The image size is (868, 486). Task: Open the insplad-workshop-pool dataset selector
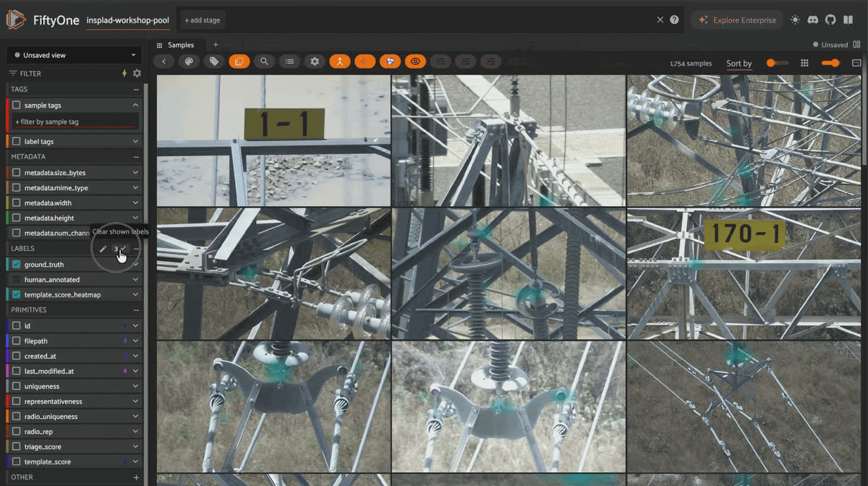coord(127,20)
